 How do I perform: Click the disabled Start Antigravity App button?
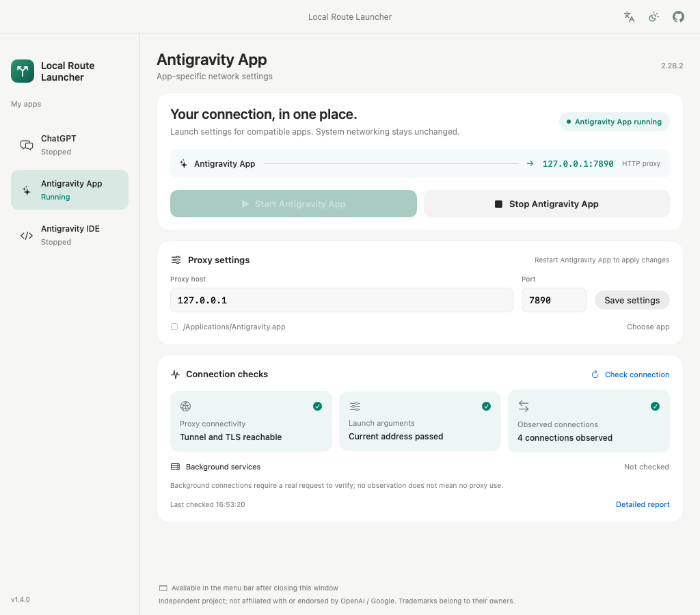tap(293, 204)
